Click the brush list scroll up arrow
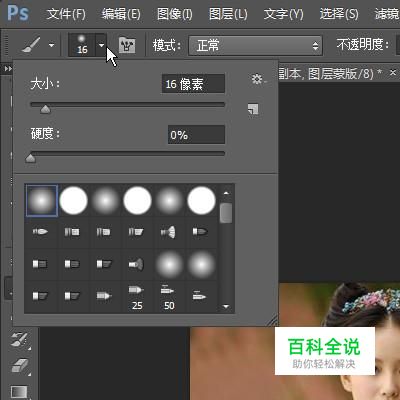 point(226,193)
